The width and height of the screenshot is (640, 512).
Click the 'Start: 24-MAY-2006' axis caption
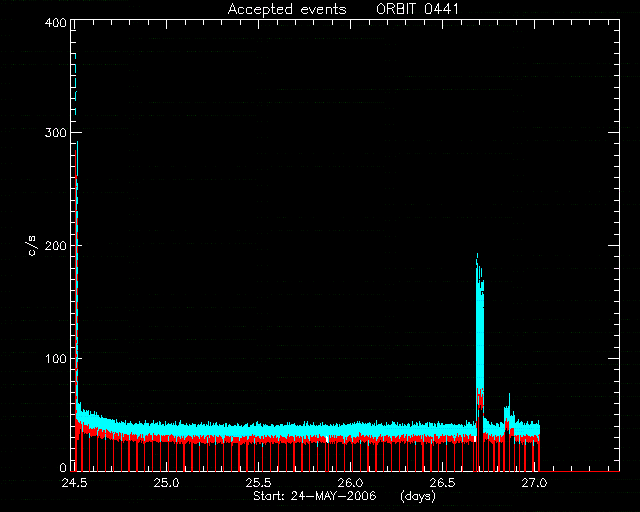[x=315, y=496]
